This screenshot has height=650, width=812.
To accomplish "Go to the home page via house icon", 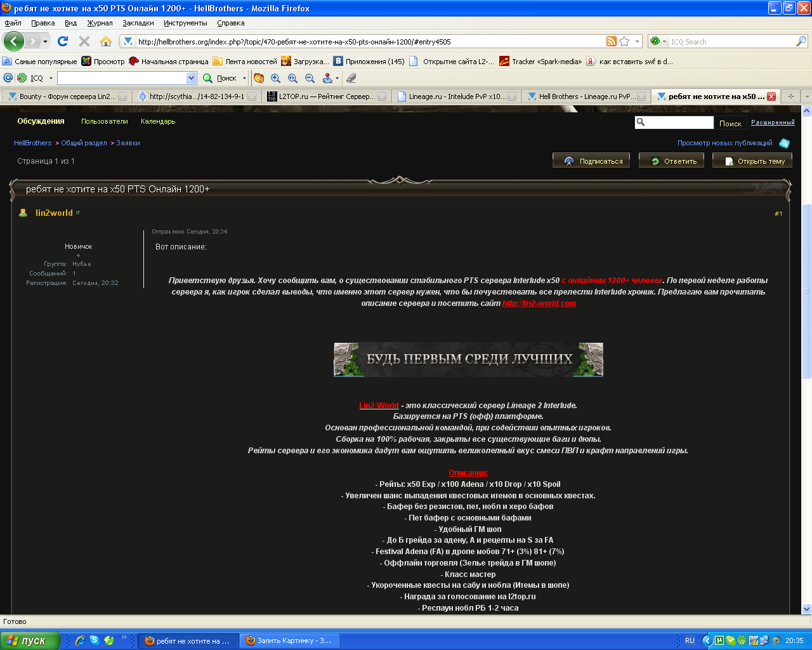I will click(x=106, y=41).
